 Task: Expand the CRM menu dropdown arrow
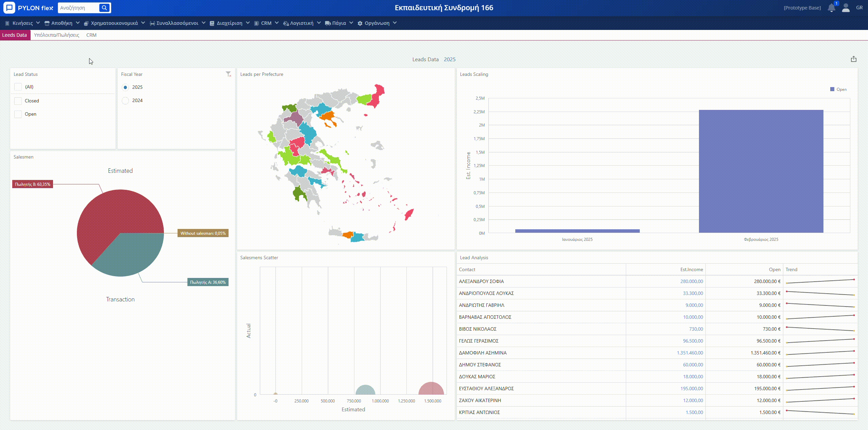pyautogui.click(x=277, y=23)
